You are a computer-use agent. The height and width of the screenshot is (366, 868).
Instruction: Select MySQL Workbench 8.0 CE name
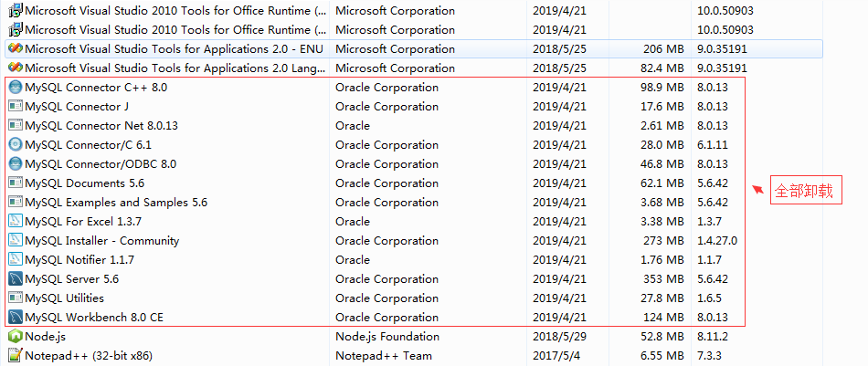(x=94, y=318)
